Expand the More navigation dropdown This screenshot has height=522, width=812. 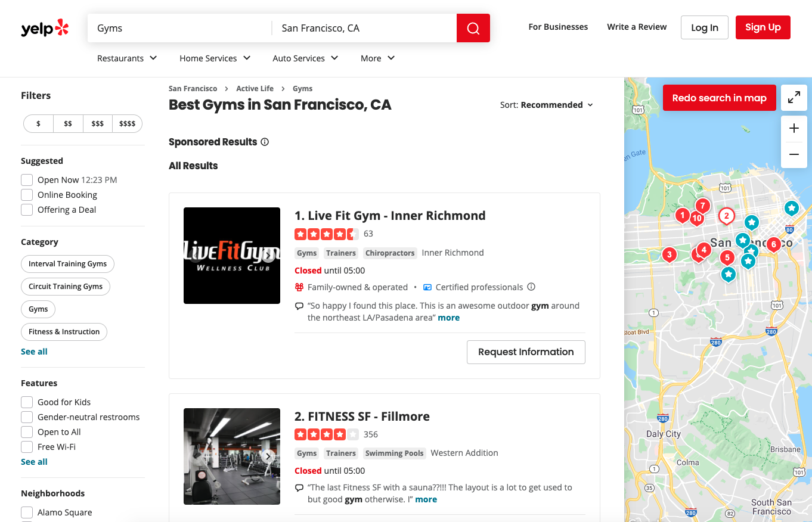tap(377, 58)
